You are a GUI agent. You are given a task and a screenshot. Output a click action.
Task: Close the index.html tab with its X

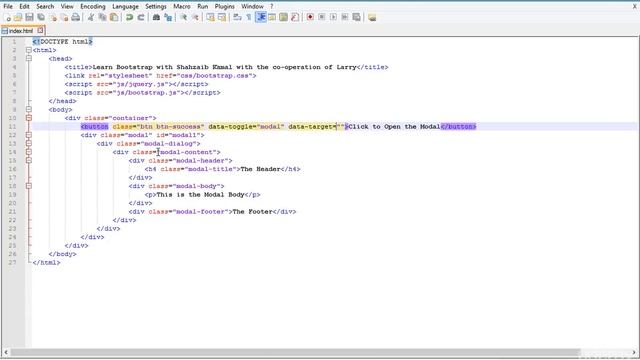point(40,30)
